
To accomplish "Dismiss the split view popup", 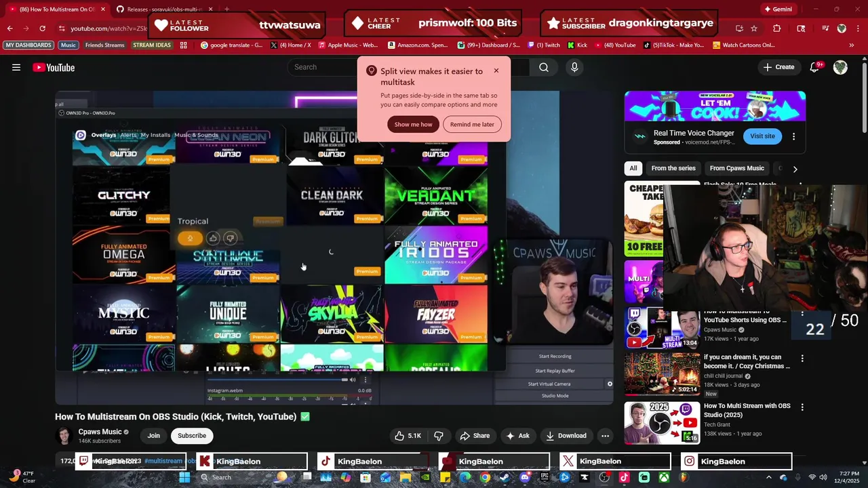I will tap(496, 70).
